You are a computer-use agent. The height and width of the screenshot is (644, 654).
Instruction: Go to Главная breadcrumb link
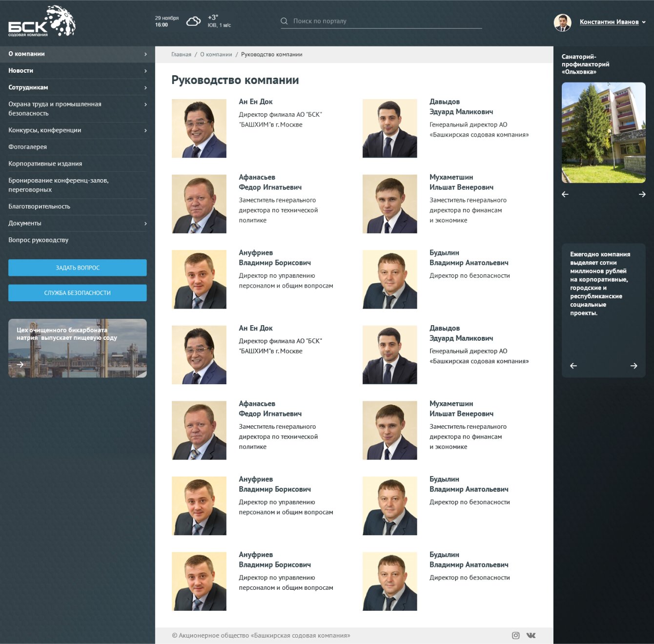click(x=181, y=55)
